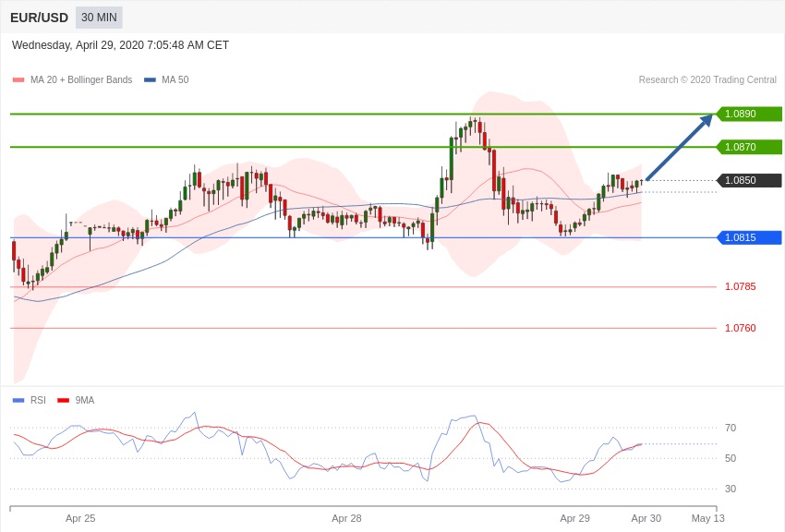This screenshot has height=532, width=785.
Task: Click the 'Apr 25' date axis label
Action: click(80, 518)
